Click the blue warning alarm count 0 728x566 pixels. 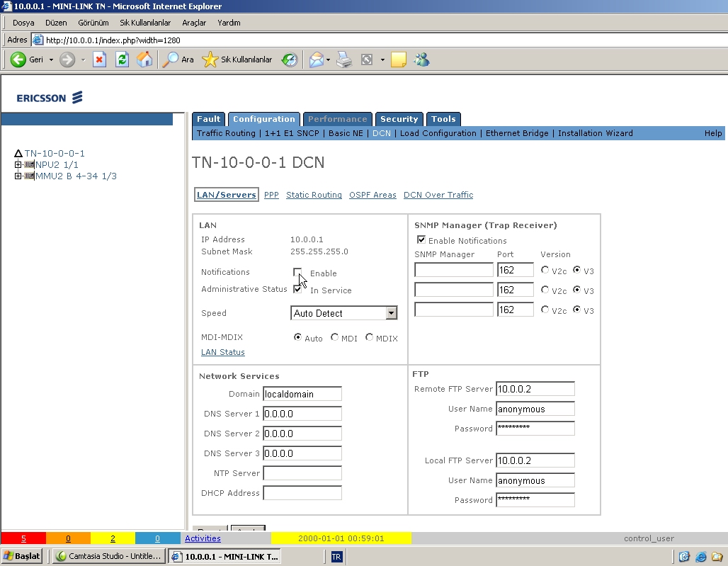pyautogui.click(x=157, y=538)
